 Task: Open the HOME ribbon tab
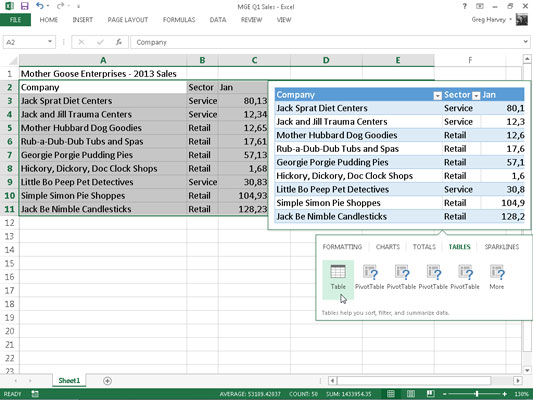click(49, 20)
